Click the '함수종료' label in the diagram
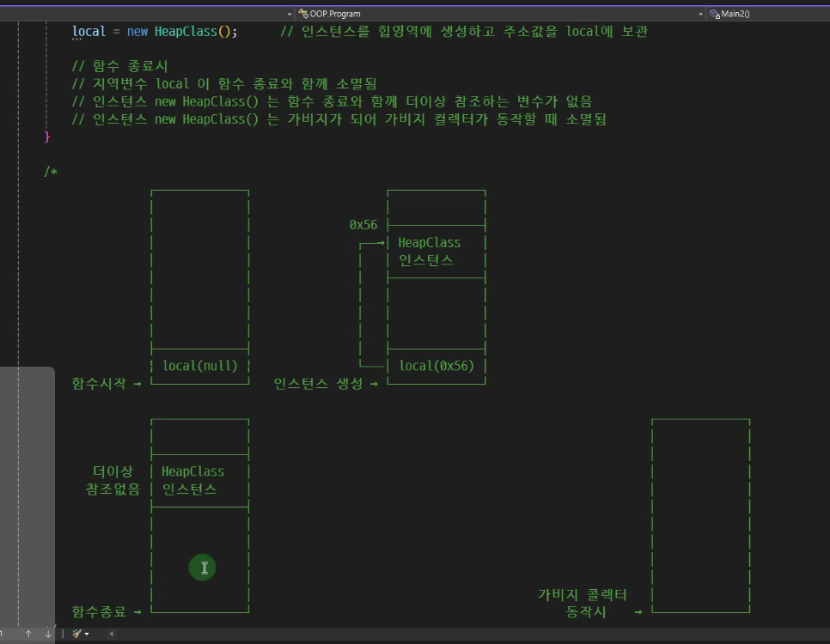The width and height of the screenshot is (830, 644). pyautogui.click(x=99, y=611)
